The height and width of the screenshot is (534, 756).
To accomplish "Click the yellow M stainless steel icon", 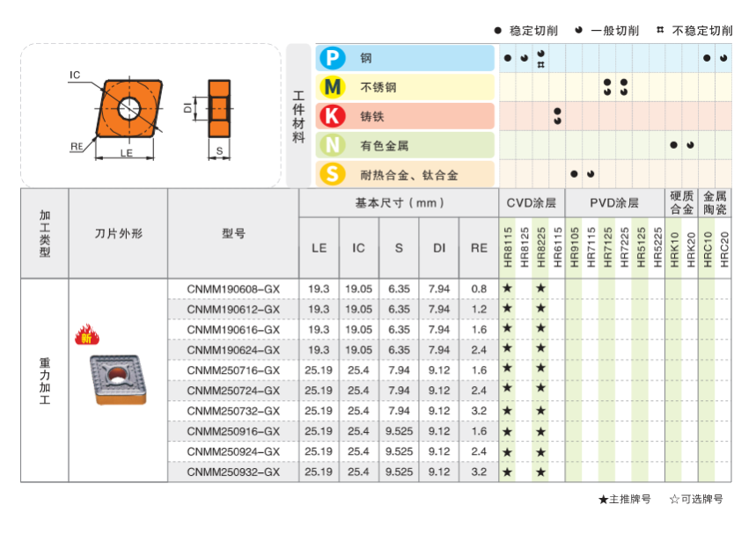I will (333, 87).
